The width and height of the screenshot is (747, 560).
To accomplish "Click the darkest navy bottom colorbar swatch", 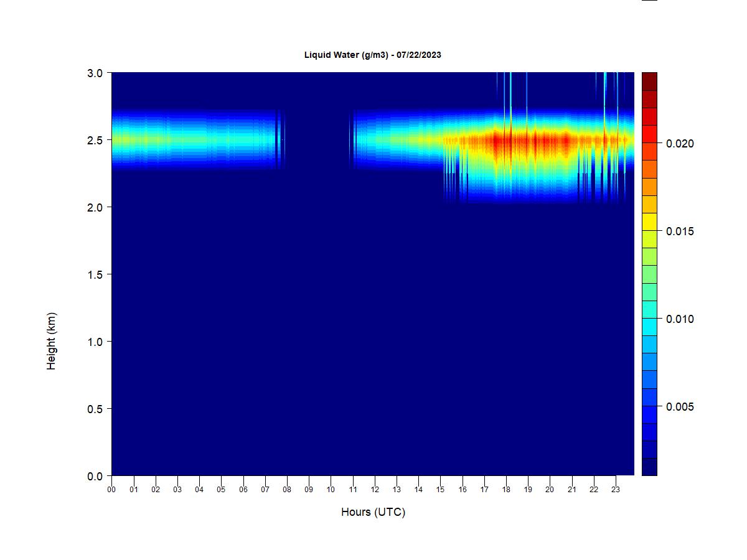I will click(649, 467).
